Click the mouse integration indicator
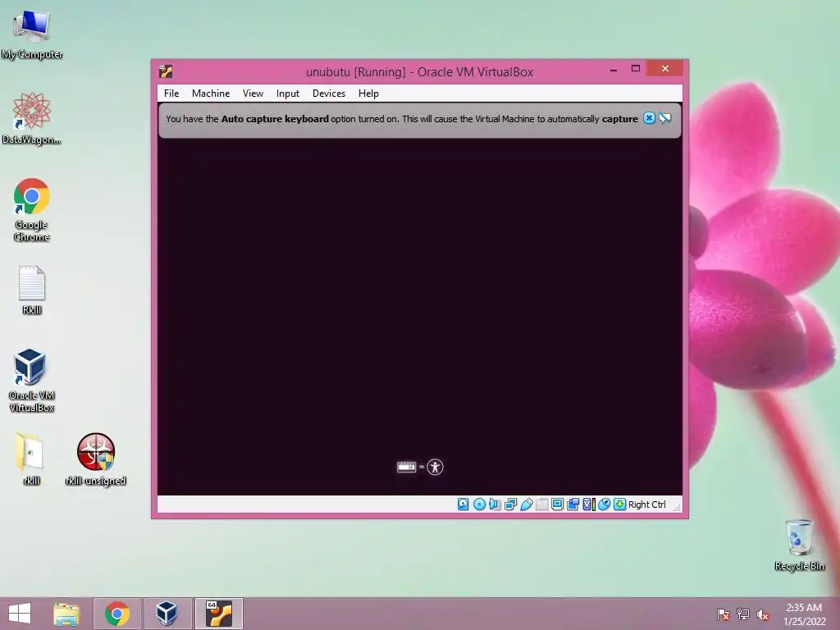The width and height of the screenshot is (840, 630). point(604,504)
